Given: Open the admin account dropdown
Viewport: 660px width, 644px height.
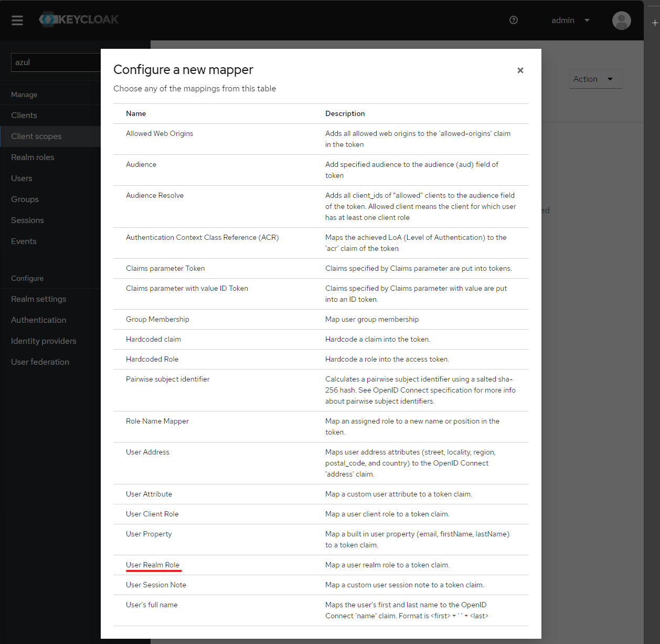Looking at the screenshot, I should (x=570, y=20).
